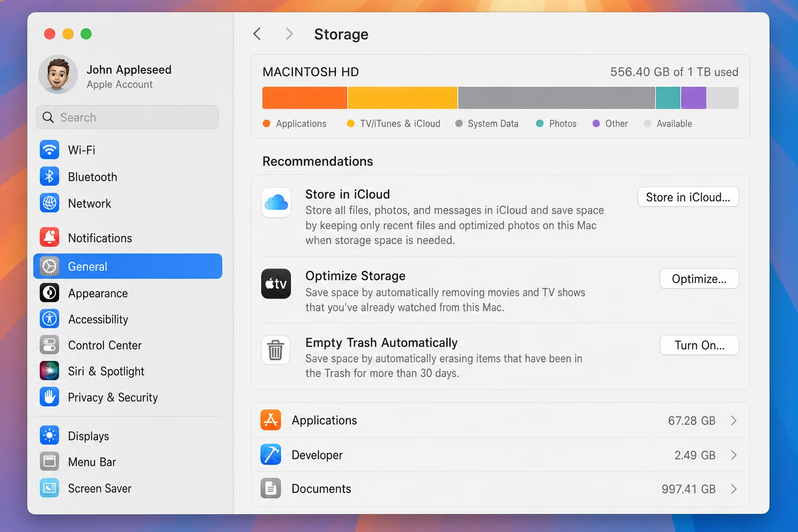The image size is (798, 532).
Task: Click the 556.40 GB of 1 TB used text
Action: click(674, 72)
